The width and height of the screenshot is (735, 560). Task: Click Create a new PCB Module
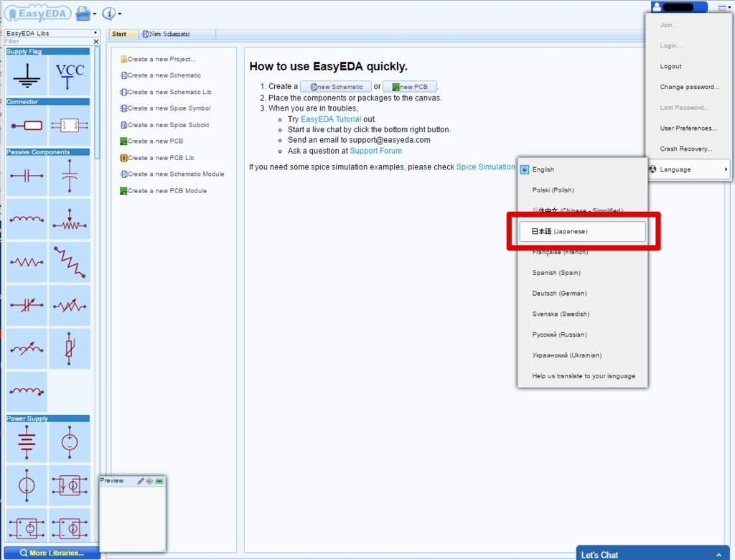[x=163, y=190]
